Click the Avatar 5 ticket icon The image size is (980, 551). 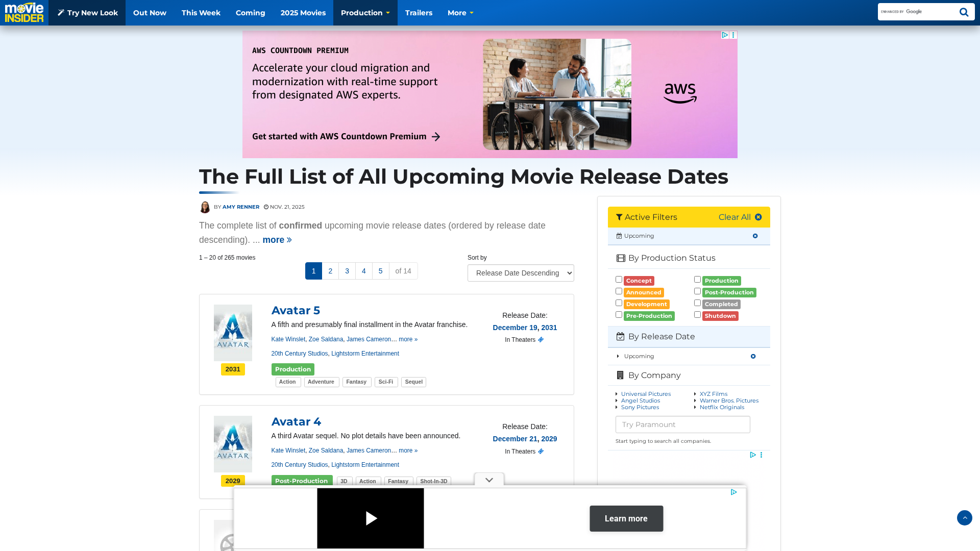541,340
